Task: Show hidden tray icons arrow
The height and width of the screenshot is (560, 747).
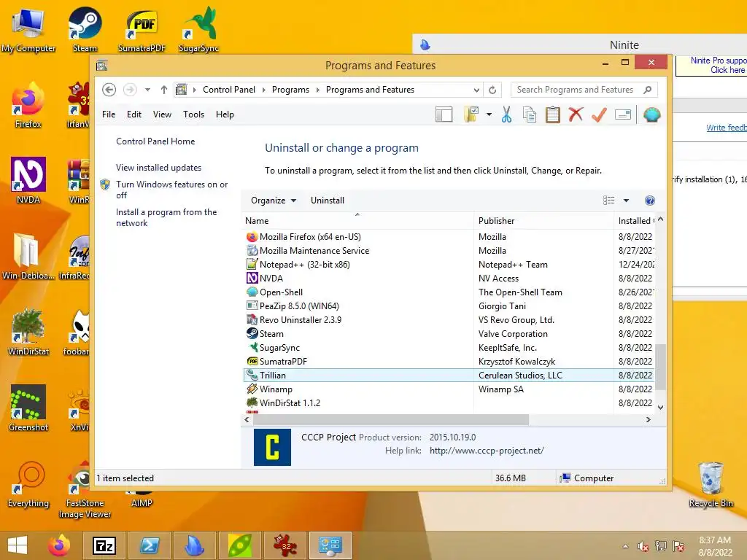Action: tap(625, 546)
